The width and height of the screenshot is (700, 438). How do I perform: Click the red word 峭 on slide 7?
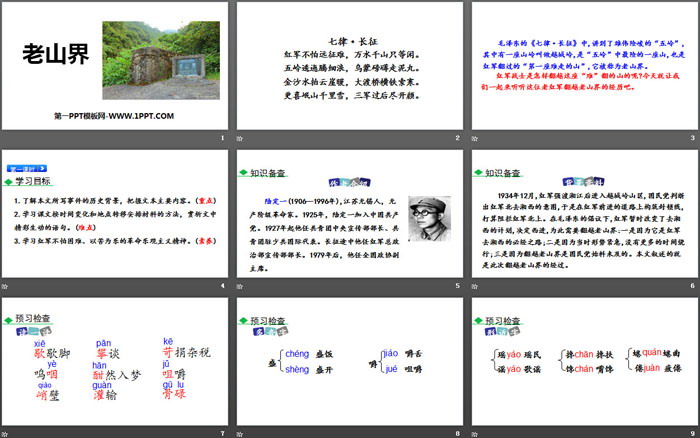[x=42, y=394]
